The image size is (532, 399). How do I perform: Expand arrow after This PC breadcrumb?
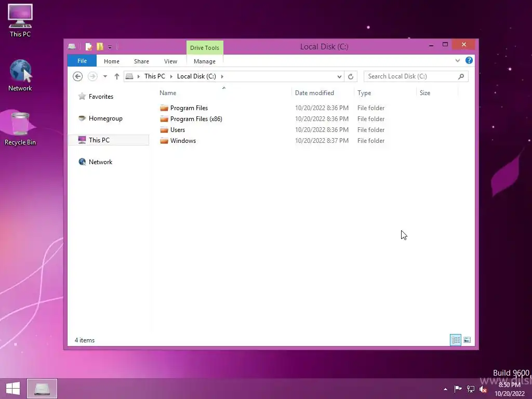pos(171,77)
